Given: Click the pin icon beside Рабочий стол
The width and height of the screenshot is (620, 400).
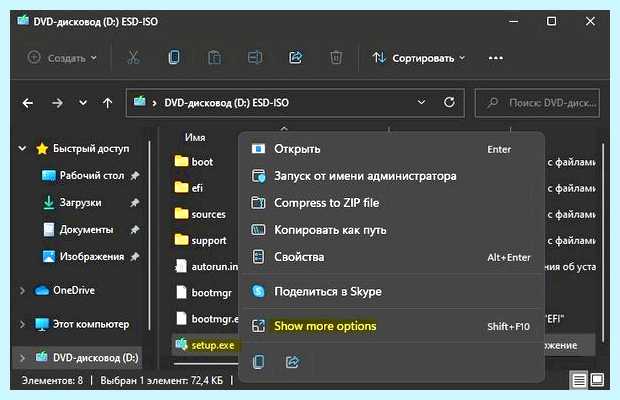Looking at the screenshot, I should point(135,175).
